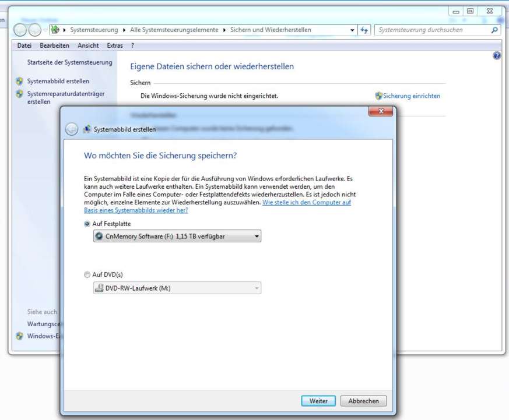
Task: Click the Abbrechen button
Action: (x=364, y=401)
